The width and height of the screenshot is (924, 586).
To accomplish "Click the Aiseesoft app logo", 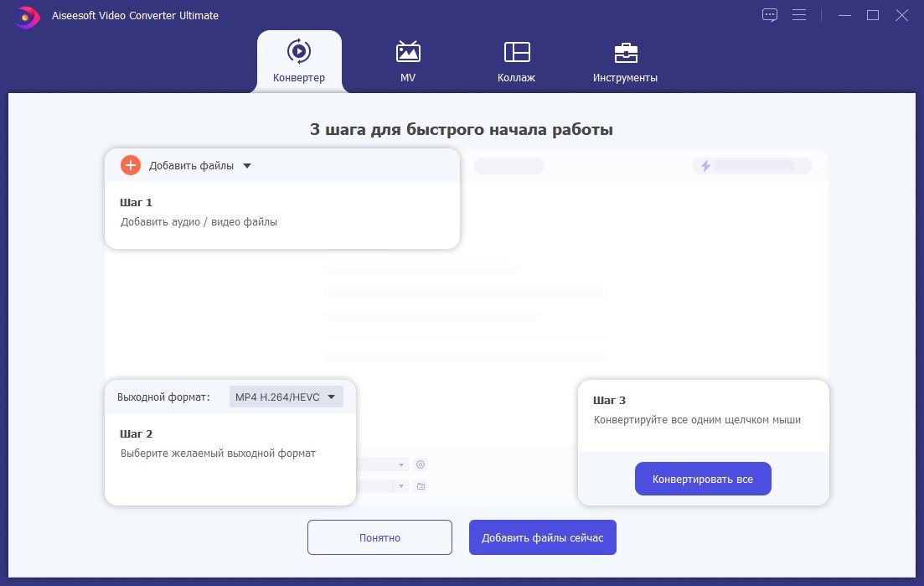I will pyautogui.click(x=28, y=16).
